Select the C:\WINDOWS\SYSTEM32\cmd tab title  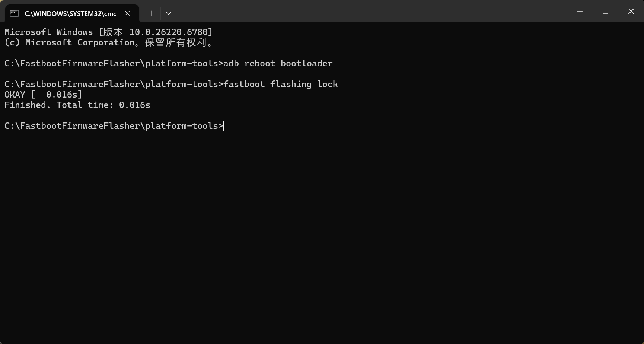[x=70, y=13]
